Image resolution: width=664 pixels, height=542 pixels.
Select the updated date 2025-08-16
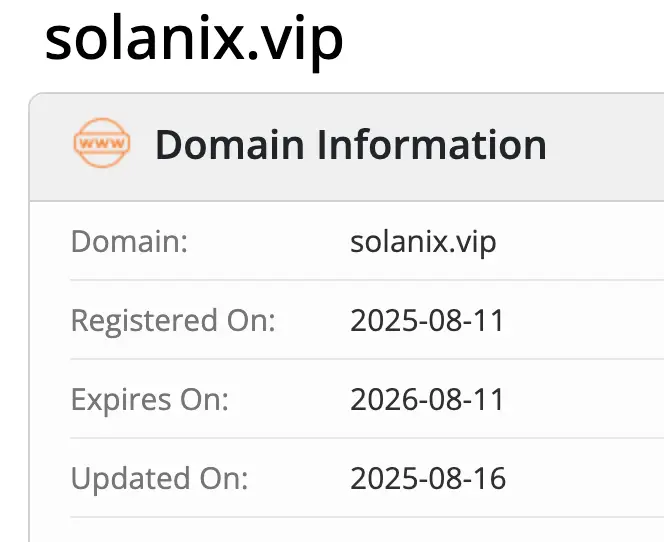click(428, 478)
